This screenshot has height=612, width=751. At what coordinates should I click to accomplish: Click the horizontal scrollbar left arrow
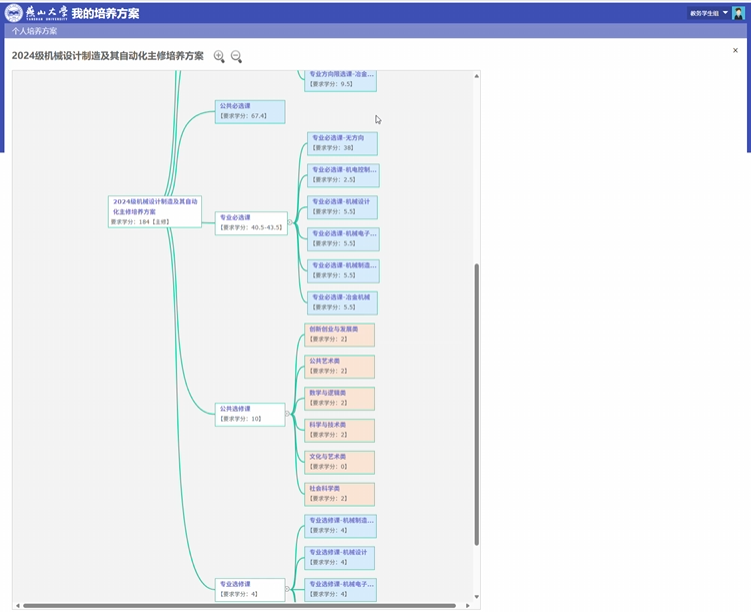coord(18,606)
